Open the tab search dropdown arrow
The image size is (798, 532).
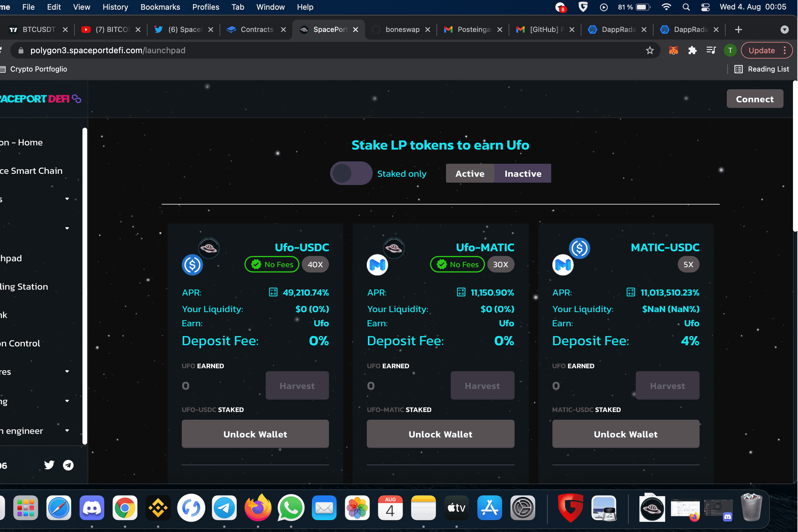pos(784,30)
